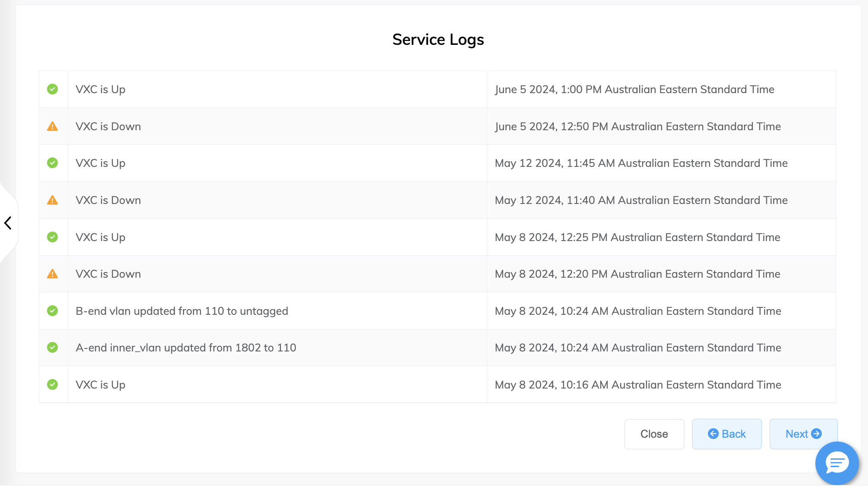Click the forward arrow icon inside the Next button
The width and height of the screenshot is (868, 489).
point(817,434)
